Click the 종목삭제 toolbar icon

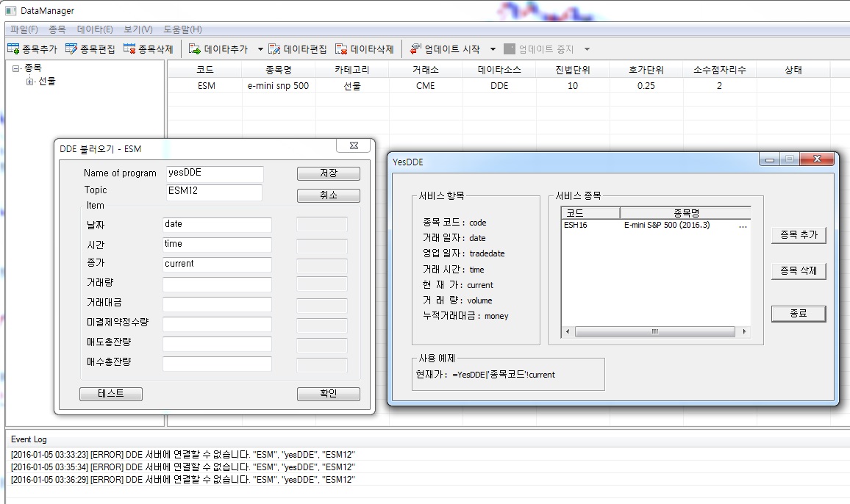(x=129, y=49)
